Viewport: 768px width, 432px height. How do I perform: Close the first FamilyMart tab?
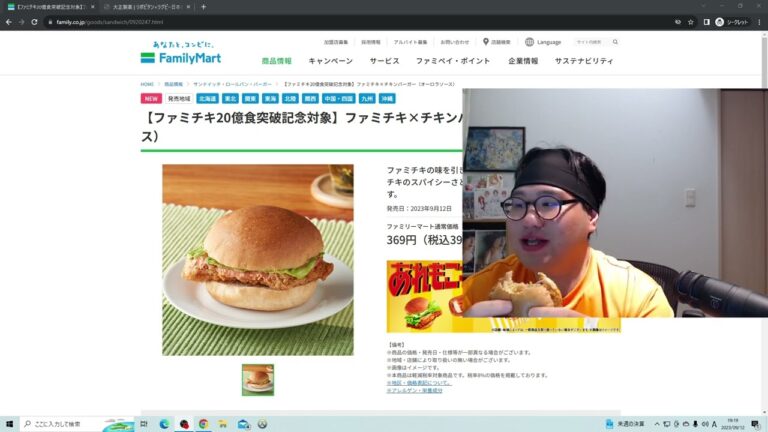93,7
